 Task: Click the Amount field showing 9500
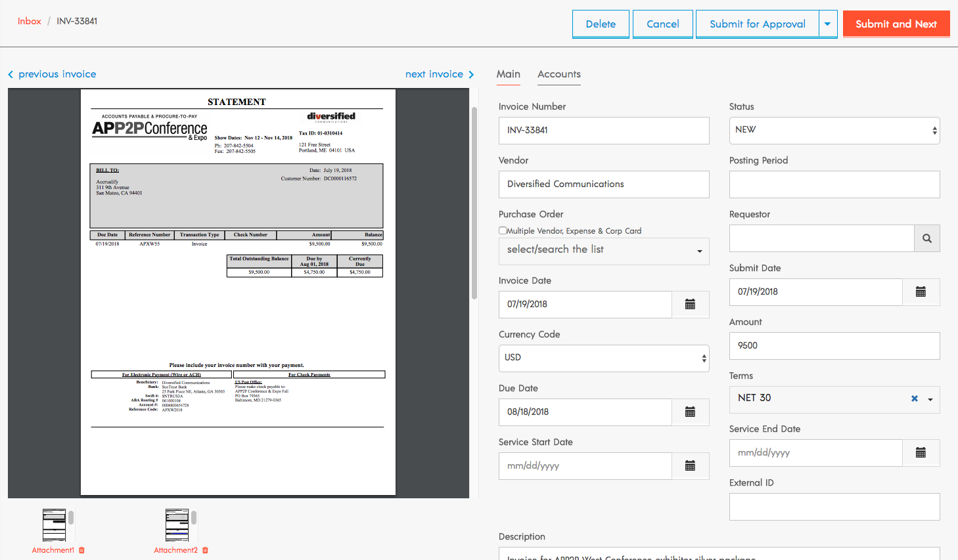(x=834, y=346)
